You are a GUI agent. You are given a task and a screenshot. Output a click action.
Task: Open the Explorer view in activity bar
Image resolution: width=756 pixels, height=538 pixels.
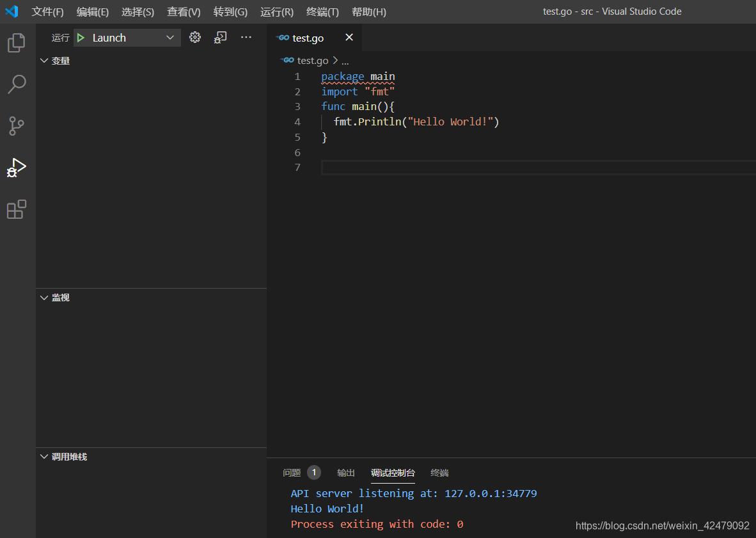point(17,43)
